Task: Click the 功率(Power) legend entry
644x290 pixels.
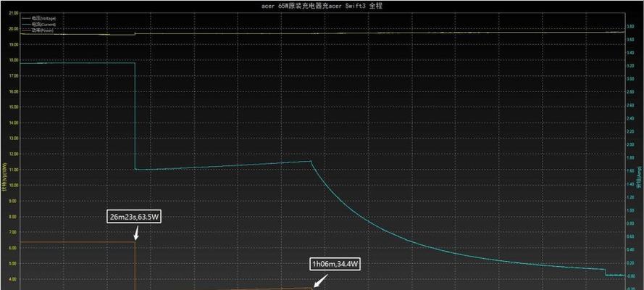Action: (38, 30)
